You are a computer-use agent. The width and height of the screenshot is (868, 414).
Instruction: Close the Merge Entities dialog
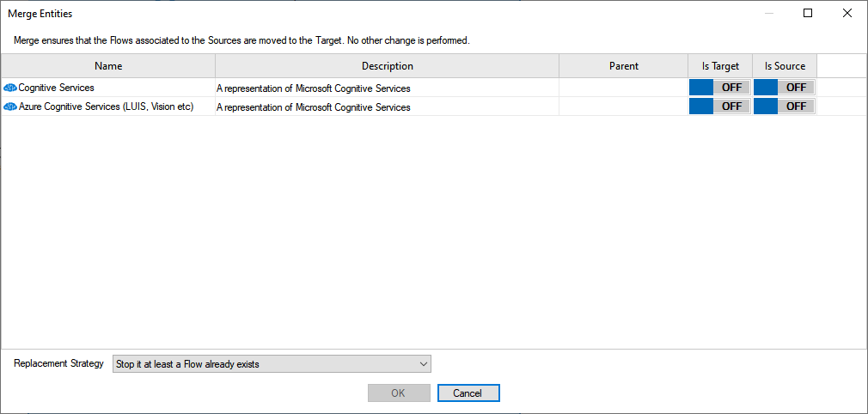[847, 13]
